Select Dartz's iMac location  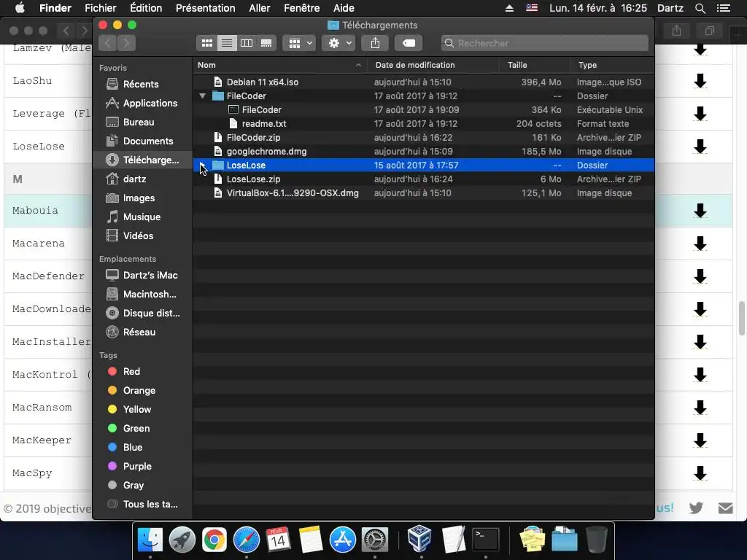click(x=143, y=275)
